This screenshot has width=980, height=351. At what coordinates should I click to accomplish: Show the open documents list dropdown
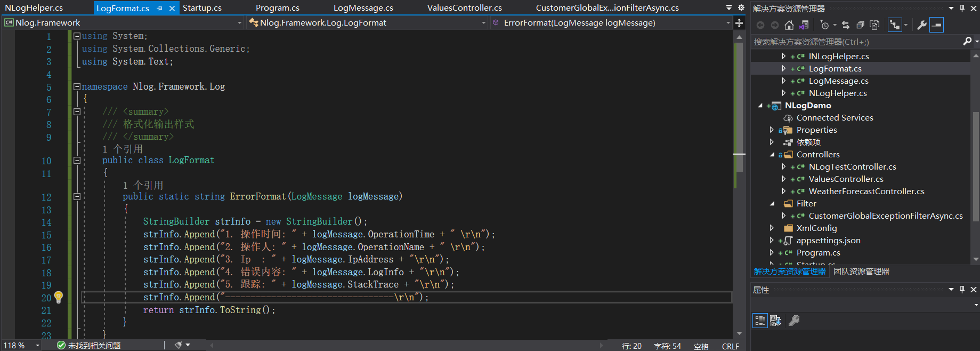tap(729, 7)
